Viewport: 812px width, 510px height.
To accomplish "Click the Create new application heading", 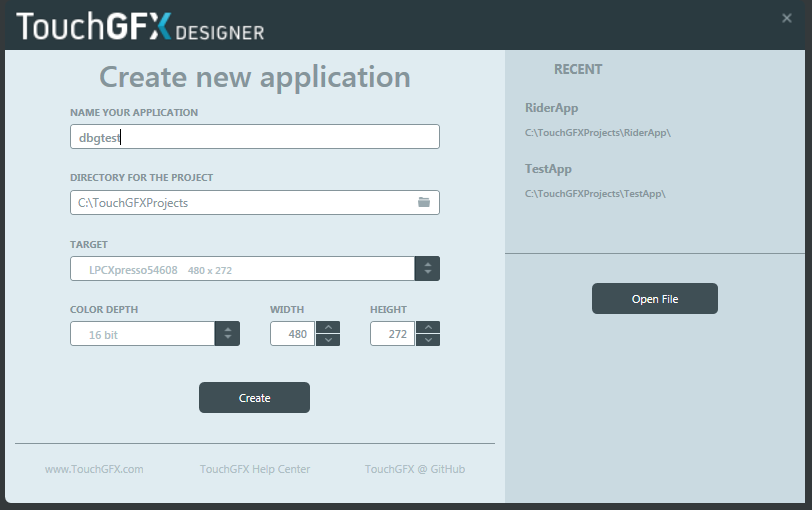I will point(255,78).
